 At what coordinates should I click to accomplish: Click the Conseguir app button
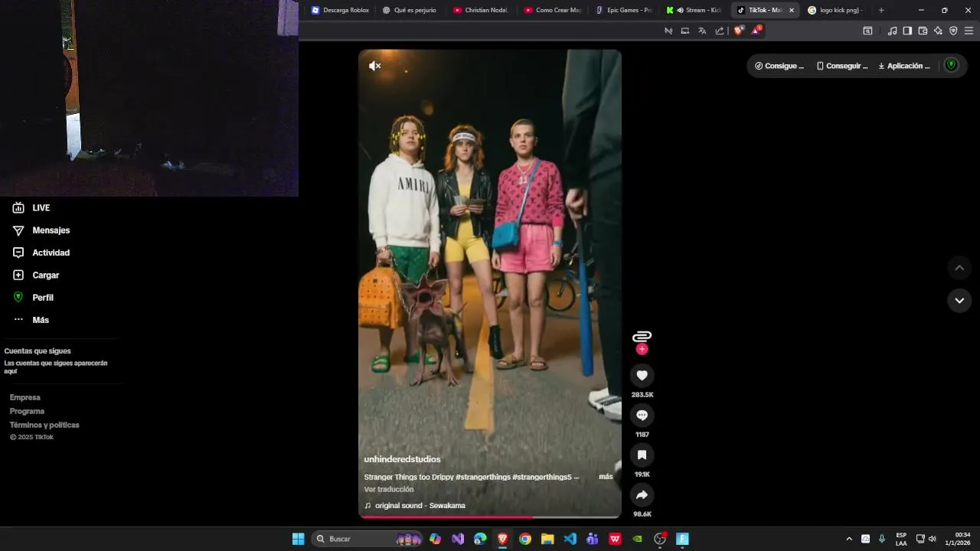(x=842, y=66)
